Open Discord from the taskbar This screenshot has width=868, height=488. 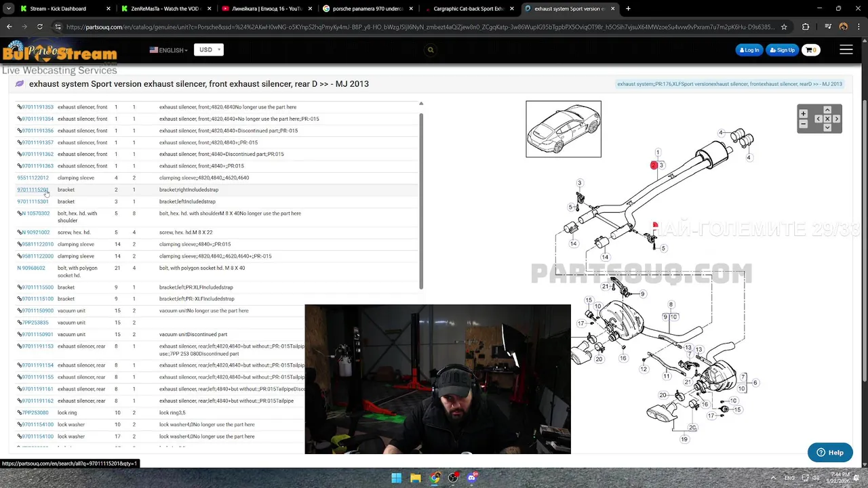click(x=472, y=478)
